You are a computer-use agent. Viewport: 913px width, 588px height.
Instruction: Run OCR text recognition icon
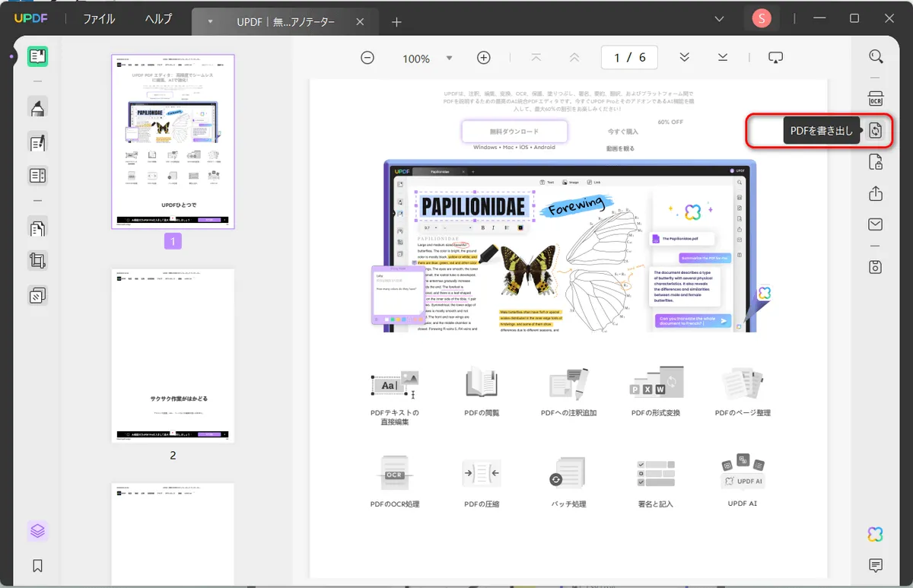(876, 100)
